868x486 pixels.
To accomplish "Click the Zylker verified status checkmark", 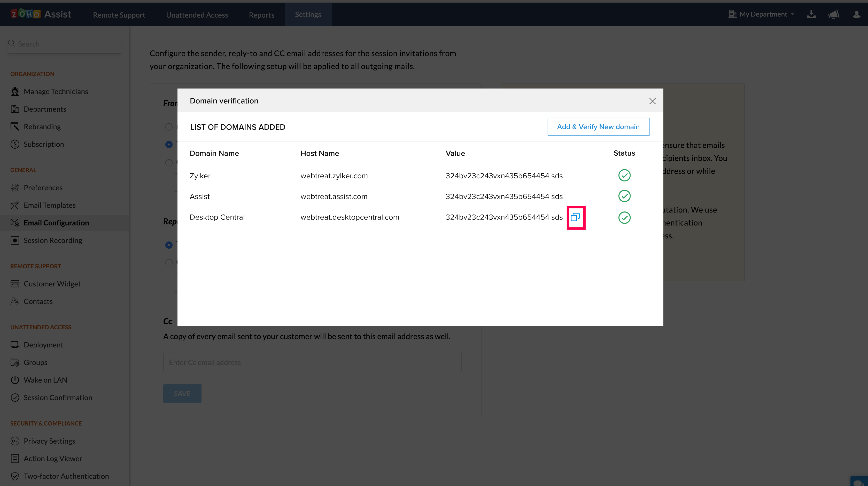I will point(624,175).
